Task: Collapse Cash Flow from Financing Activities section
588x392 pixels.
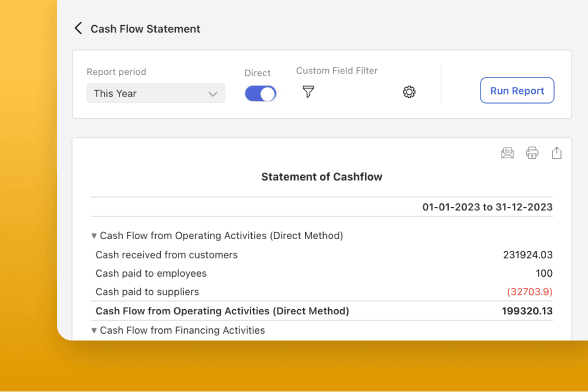Action: tap(94, 330)
